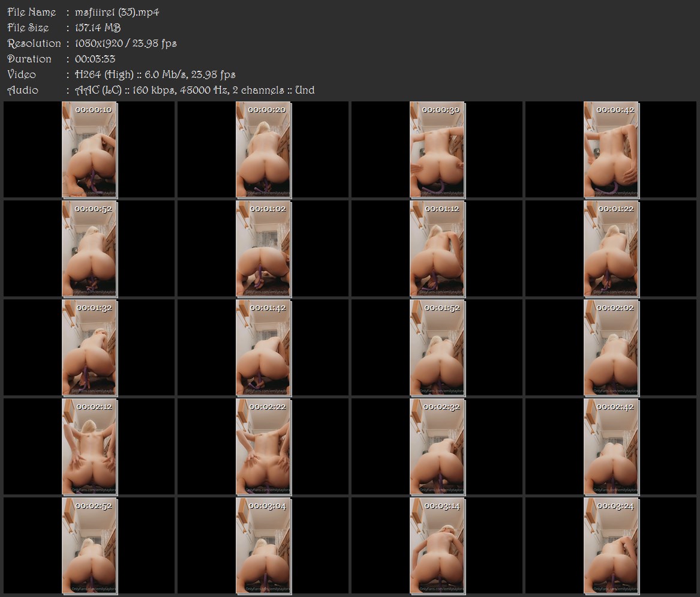Click the file name 'msfiiire1 (35).mp4'
Image resolution: width=700 pixels, height=597 pixels.
tap(117, 12)
